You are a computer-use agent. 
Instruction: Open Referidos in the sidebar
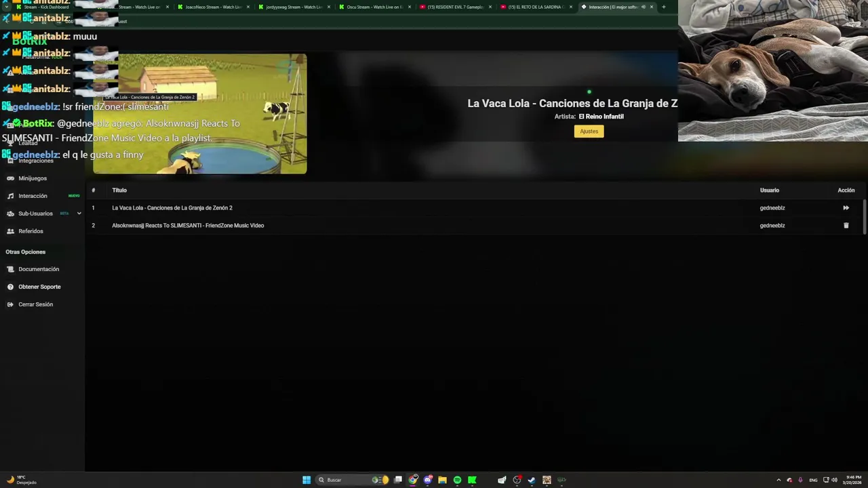click(31, 231)
